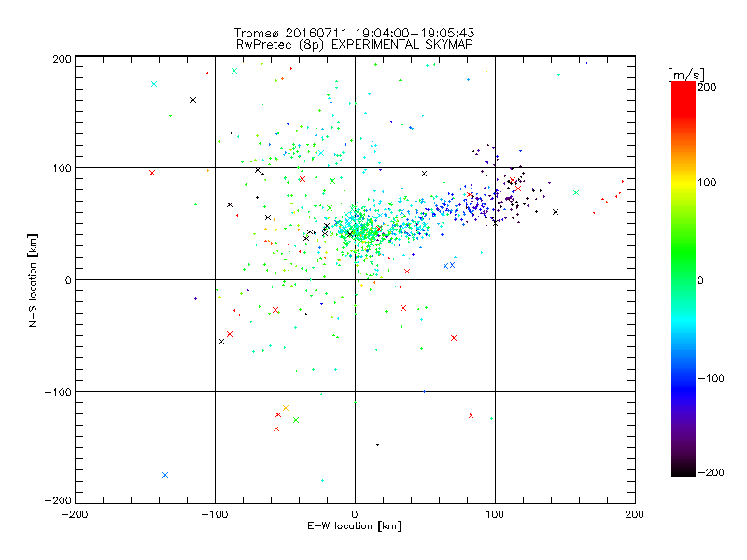Click the green X marker at the top near 190 km N-S
The width and height of the screenshot is (747, 560).
(x=234, y=72)
